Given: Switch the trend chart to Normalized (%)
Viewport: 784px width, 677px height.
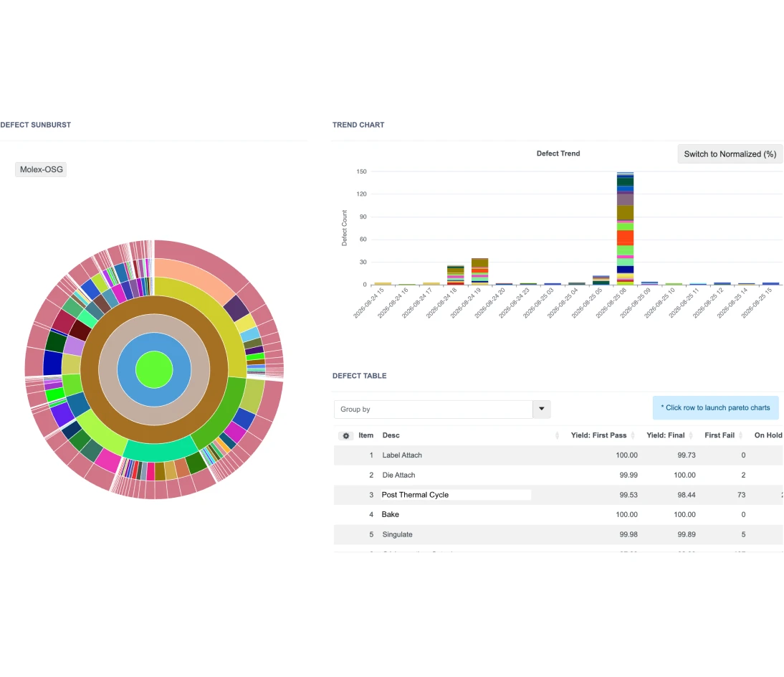Looking at the screenshot, I should pos(730,154).
